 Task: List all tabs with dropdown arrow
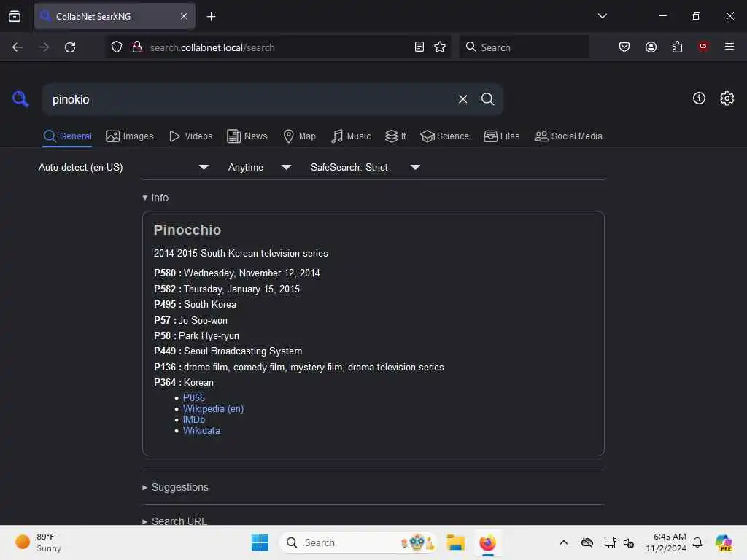602,16
